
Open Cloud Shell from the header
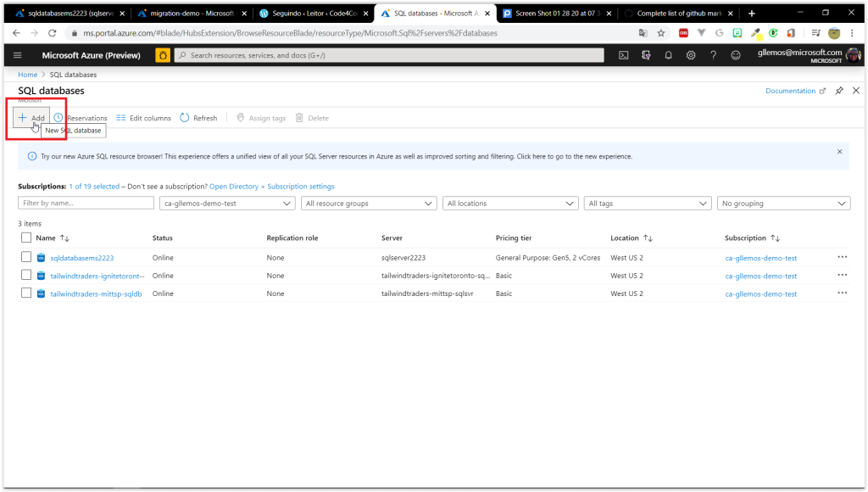point(623,55)
